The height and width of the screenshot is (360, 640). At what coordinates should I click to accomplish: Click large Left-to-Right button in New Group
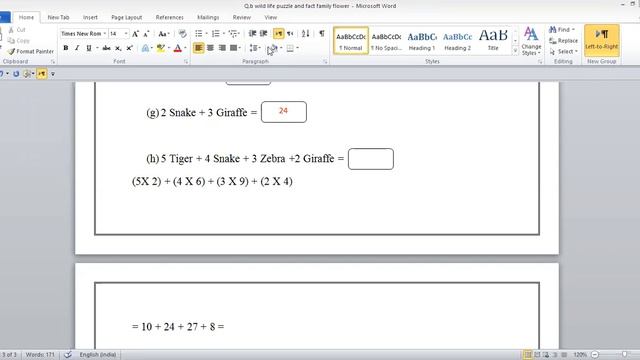pyautogui.click(x=602, y=40)
